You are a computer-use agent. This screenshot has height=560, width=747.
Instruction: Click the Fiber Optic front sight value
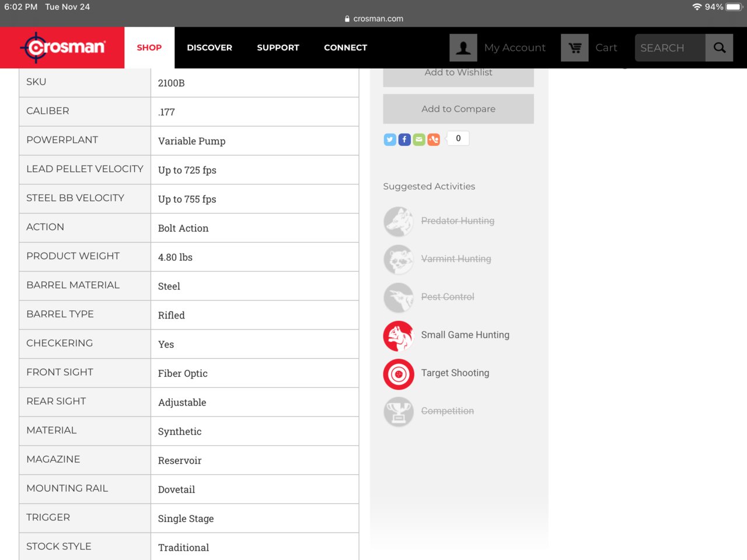[183, 373]
